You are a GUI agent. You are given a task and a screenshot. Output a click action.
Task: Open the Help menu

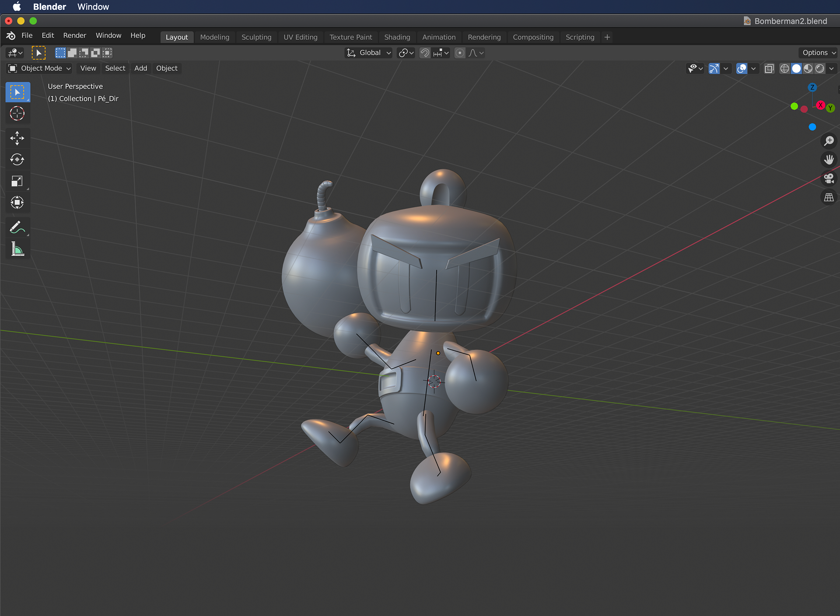[138, 36]
